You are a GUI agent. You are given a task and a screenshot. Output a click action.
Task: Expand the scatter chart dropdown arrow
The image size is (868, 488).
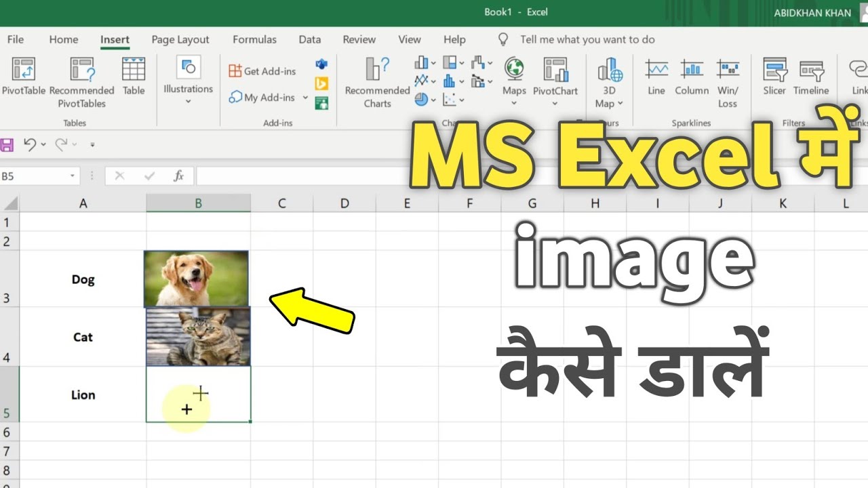(462, 100)
